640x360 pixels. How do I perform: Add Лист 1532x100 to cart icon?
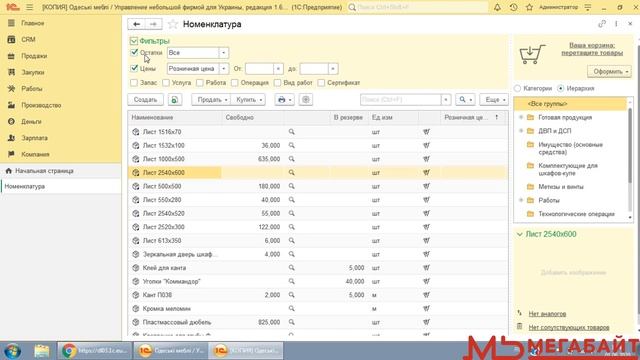click(x=426, y=145)
